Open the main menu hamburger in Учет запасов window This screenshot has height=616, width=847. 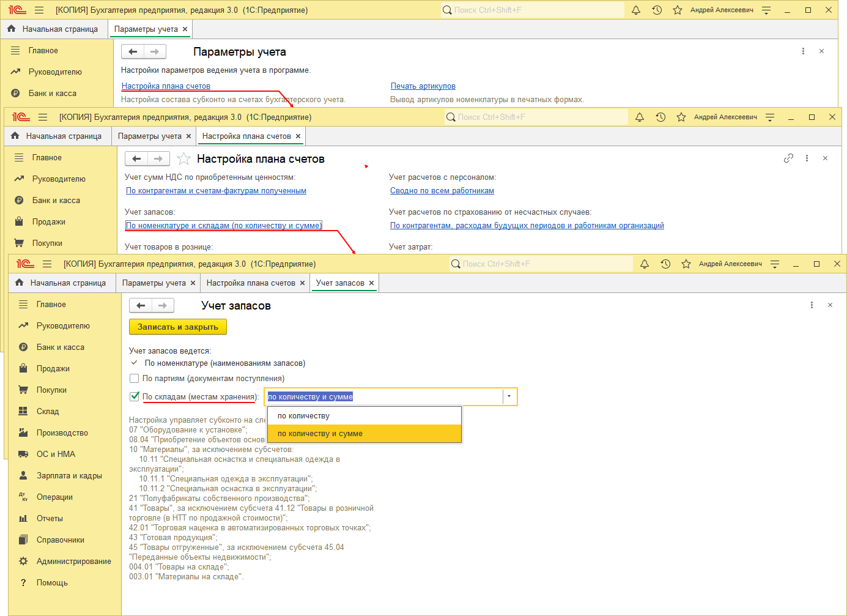tap(47, 264)
